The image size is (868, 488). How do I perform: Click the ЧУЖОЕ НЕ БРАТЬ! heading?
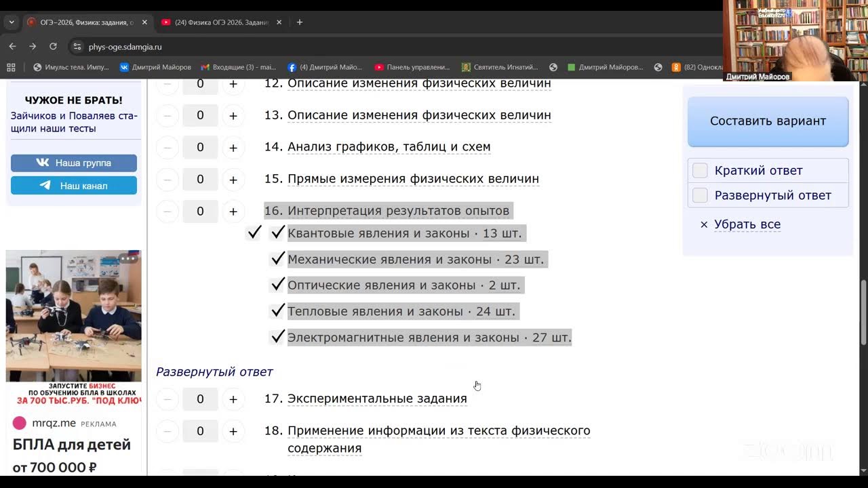point(74,100)
